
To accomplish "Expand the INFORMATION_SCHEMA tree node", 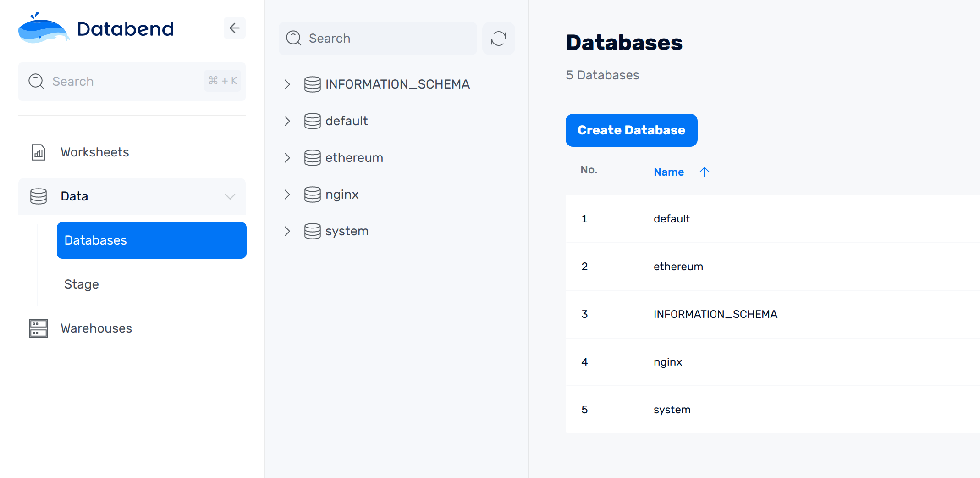I will click(287, 84).
